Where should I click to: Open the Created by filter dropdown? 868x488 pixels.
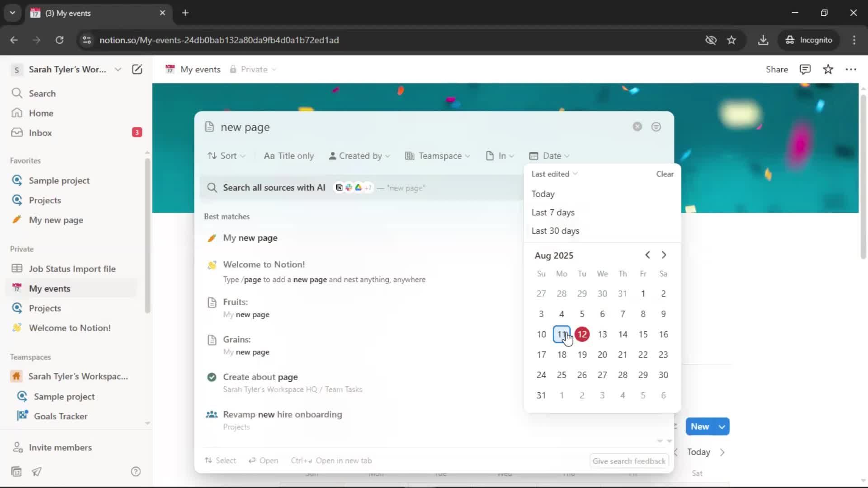359,156
